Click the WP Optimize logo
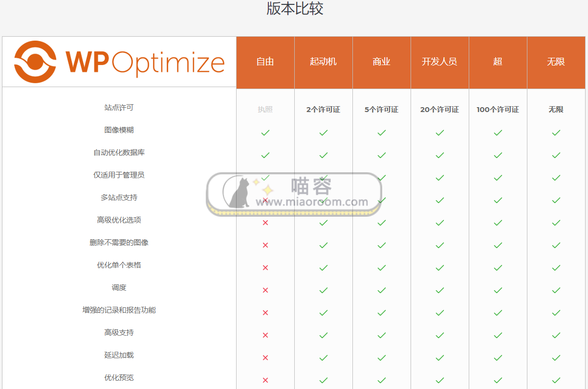 coord(119,62)
